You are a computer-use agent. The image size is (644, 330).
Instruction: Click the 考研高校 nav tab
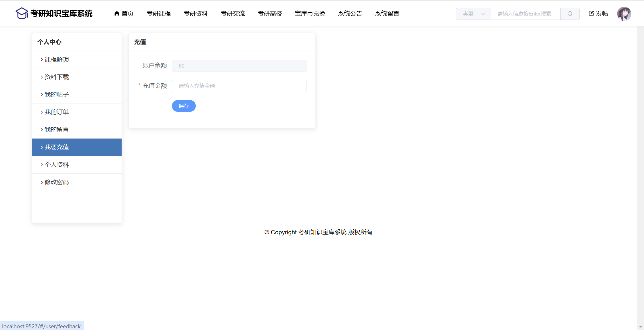(270, 14)
